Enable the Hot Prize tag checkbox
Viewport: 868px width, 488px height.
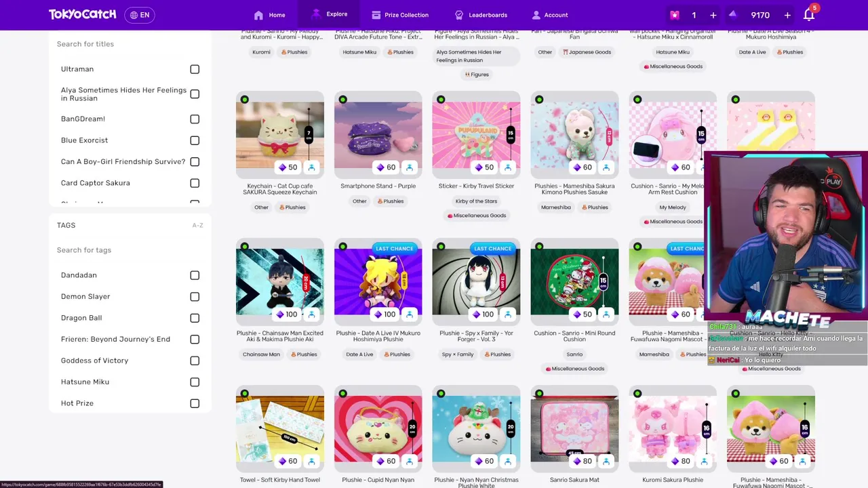[195, 403]
